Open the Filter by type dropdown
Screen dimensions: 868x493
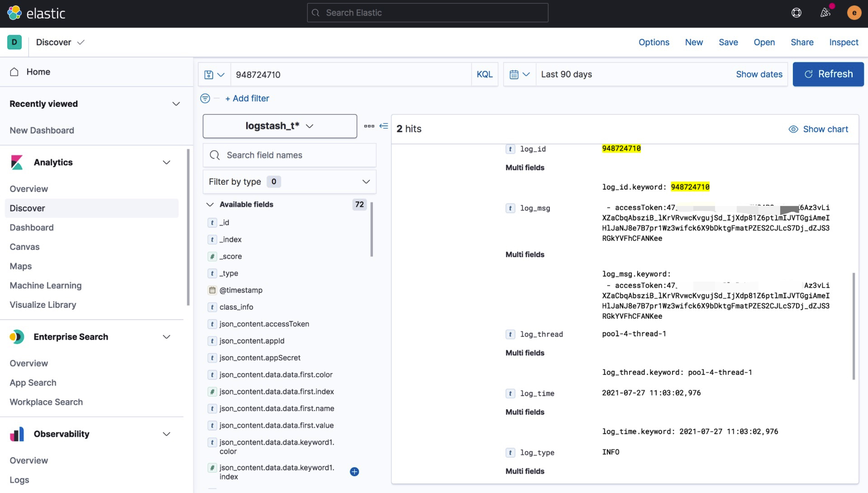pyautogui.click(x=289, y=182)
